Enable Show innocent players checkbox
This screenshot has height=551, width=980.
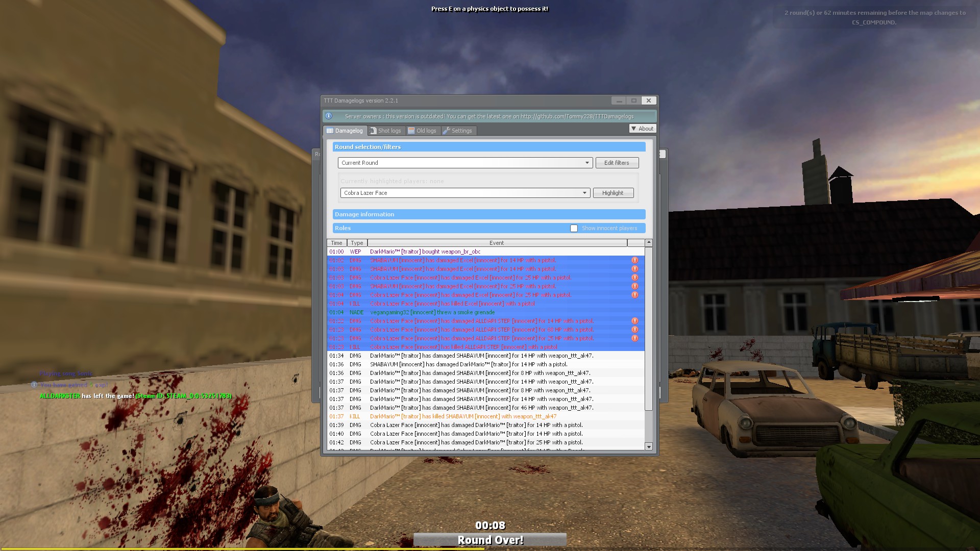pyautogui.click(x=574, y=228)
